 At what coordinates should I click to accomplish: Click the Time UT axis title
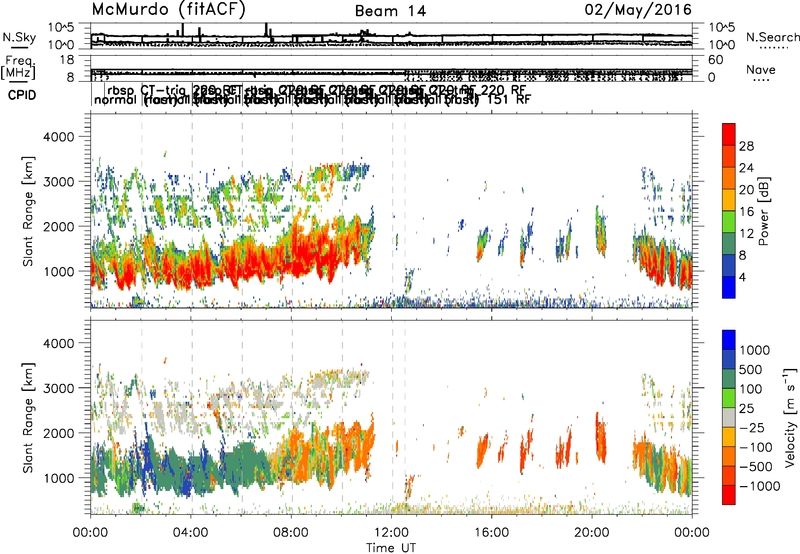[391, 548]
